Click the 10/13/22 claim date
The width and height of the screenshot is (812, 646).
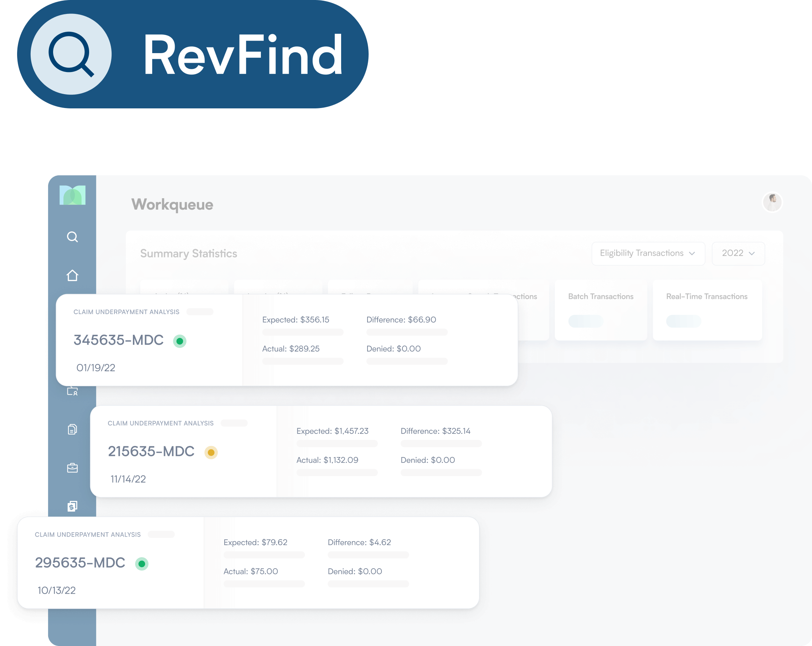pyautogui.click(x=56, y=590)
